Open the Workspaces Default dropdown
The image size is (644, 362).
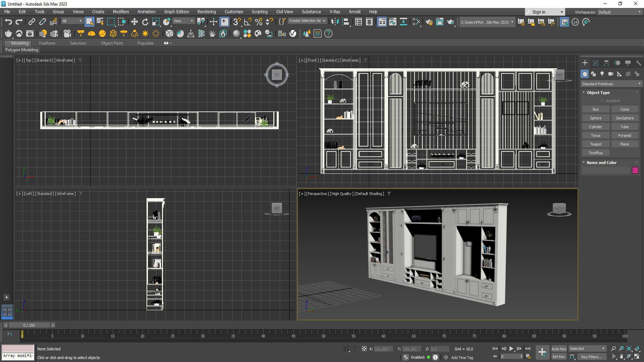(619, 12)
